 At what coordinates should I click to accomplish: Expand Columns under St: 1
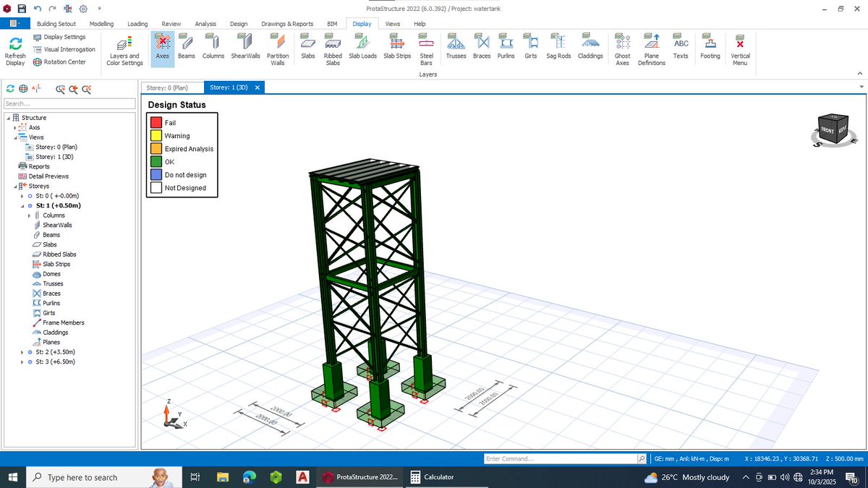(29, 215)
